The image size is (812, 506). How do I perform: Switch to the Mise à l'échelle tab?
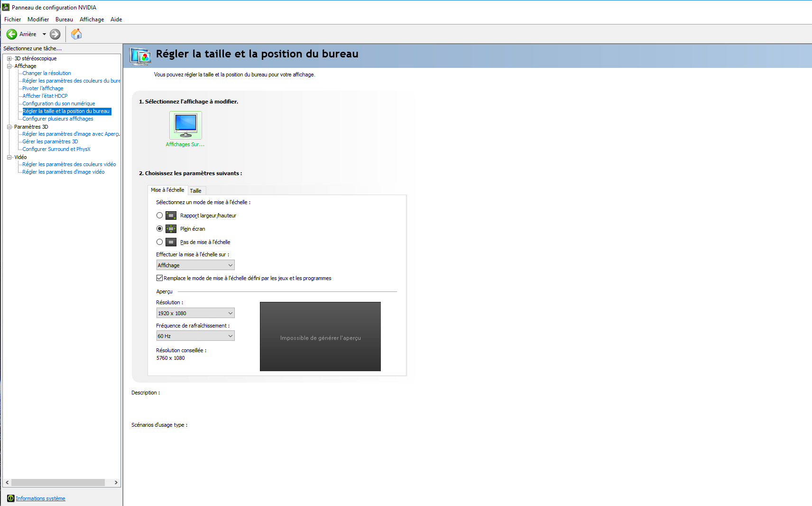[x=167, y=190]
